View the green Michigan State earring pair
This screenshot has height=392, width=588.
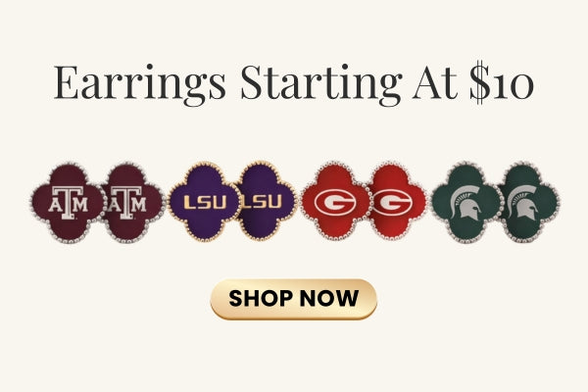[x=495, y=202]
